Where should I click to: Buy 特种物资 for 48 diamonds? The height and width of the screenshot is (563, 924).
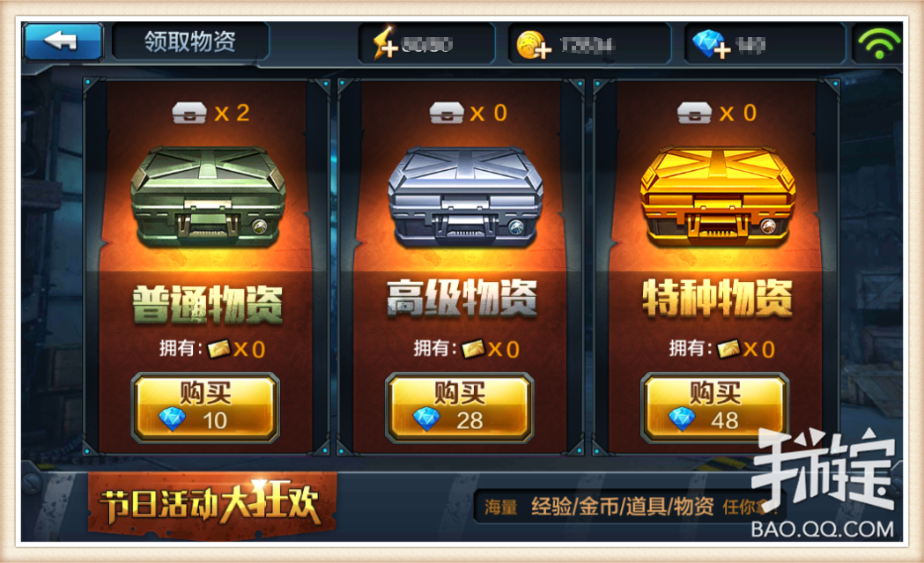point(714,408)
